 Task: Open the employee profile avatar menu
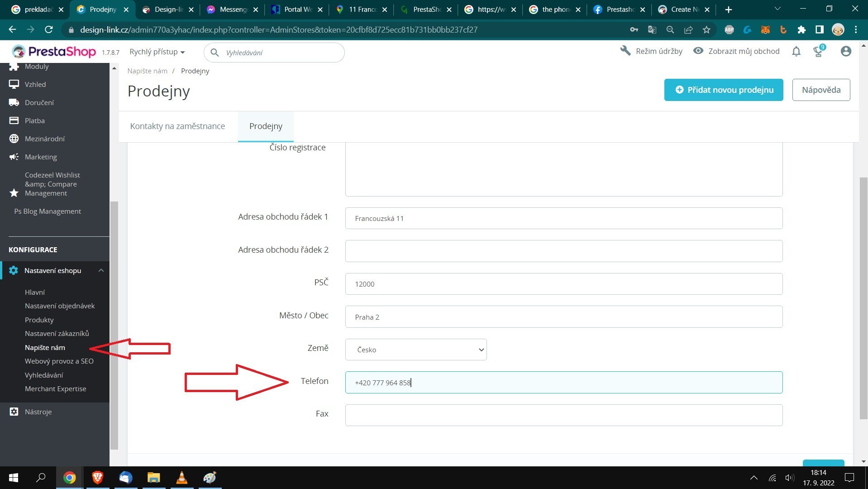point(845,51)
